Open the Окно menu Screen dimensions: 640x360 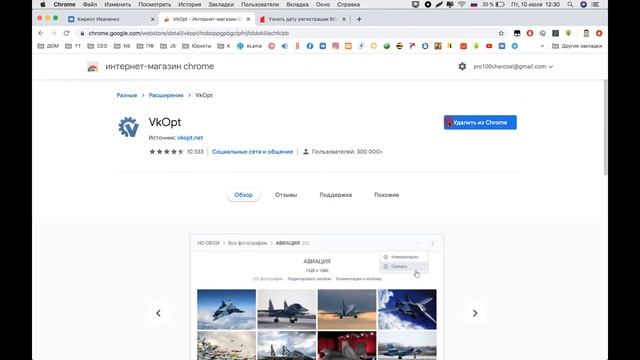(x=322, y=4)
